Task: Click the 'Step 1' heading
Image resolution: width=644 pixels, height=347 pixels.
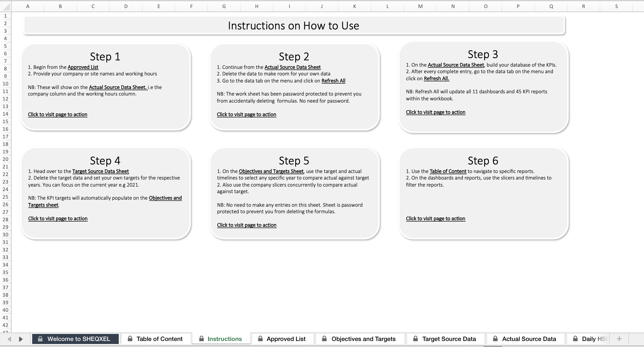Action: 105,57
